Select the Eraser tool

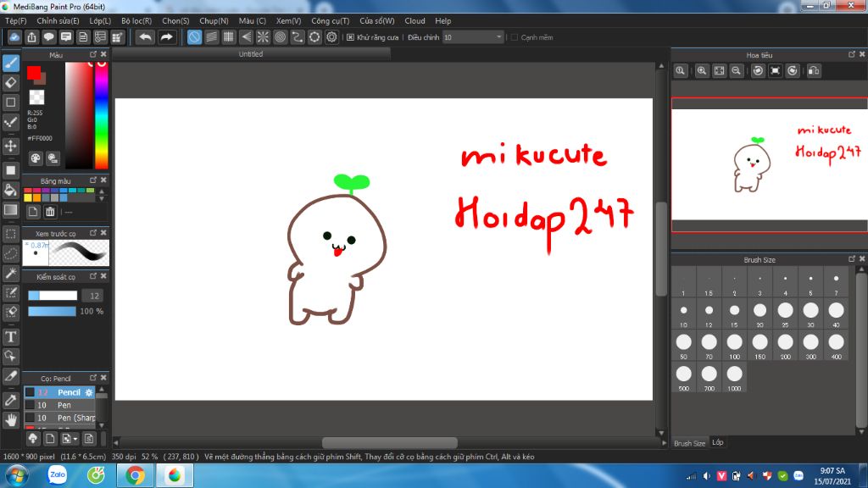10,83
